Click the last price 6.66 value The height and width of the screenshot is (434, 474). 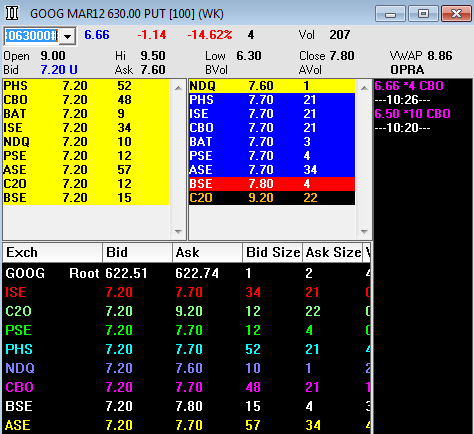tap(97, 35)
